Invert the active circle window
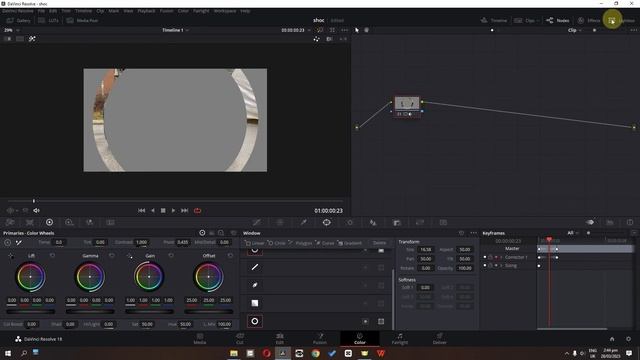 (365, 322)
